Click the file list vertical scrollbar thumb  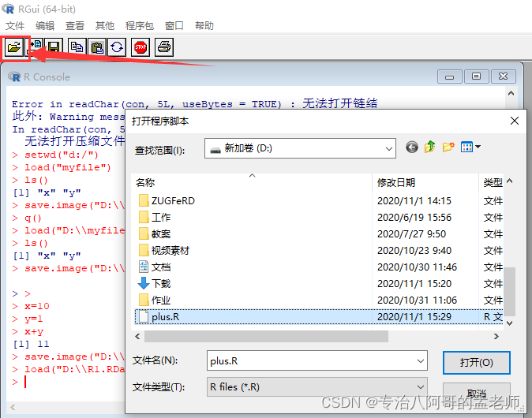509,292
